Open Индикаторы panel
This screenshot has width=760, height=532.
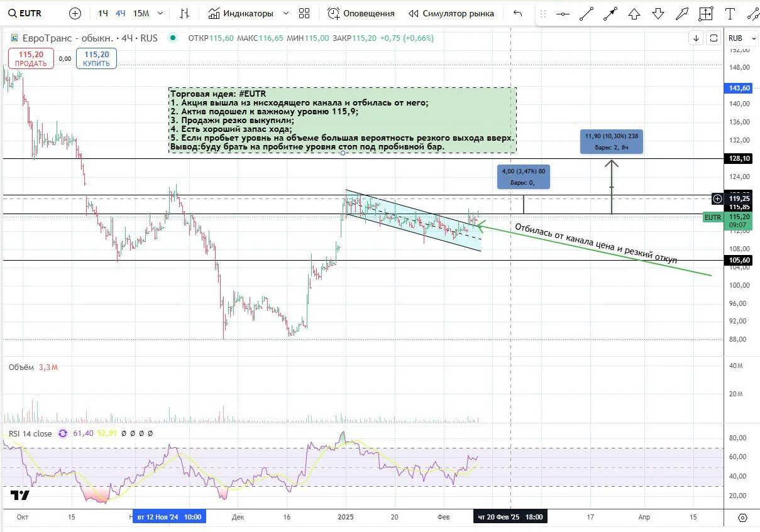click(x=241, y=13)
